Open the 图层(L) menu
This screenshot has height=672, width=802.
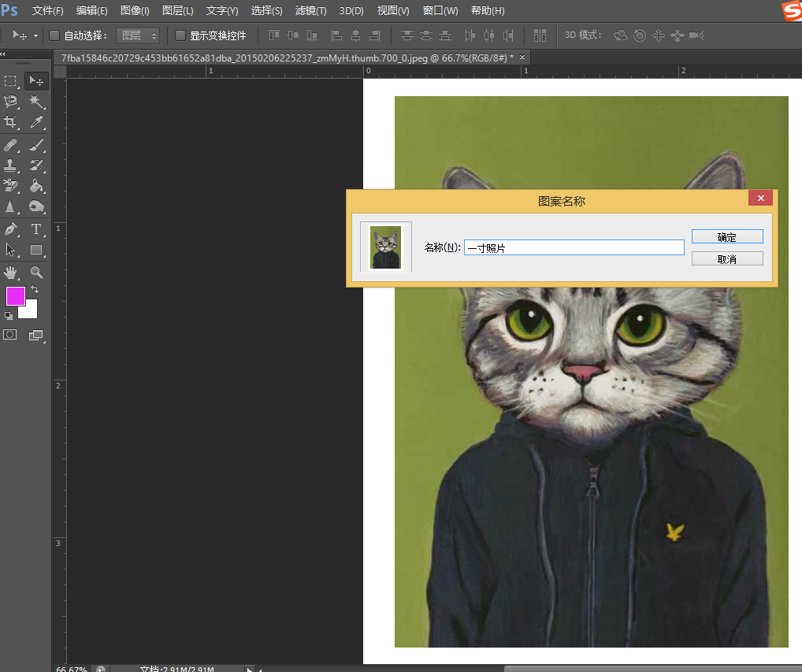click(x=177, y=11)
